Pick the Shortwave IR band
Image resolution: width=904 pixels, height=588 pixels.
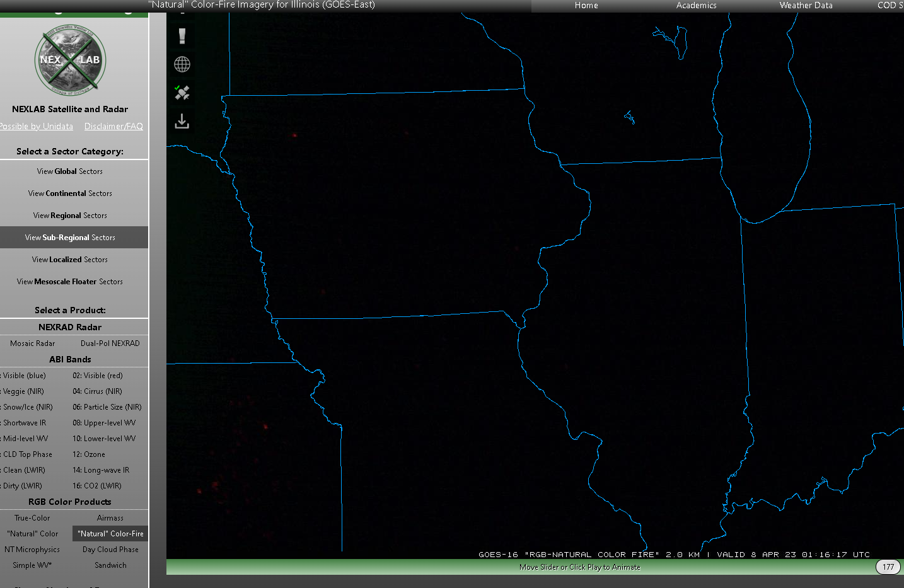(x=24, y=423)
